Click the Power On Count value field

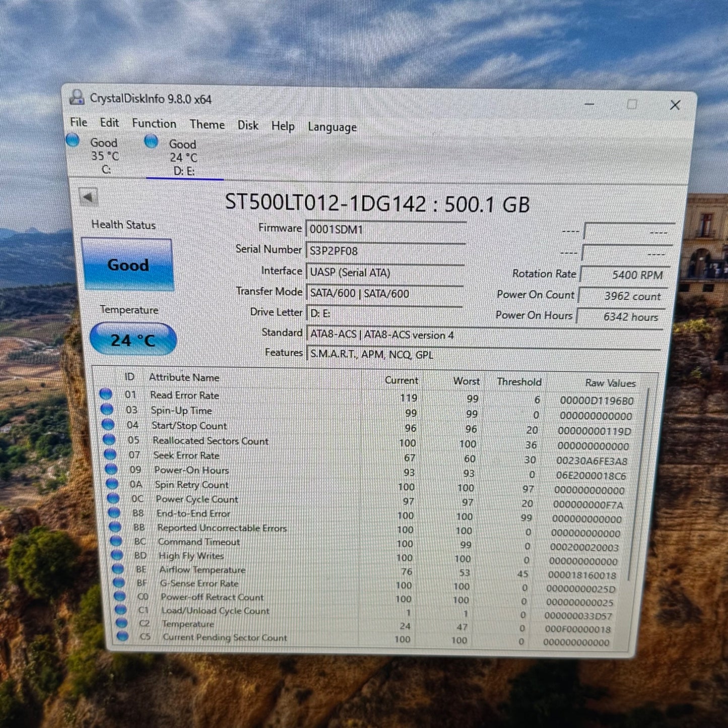(623, 296)
